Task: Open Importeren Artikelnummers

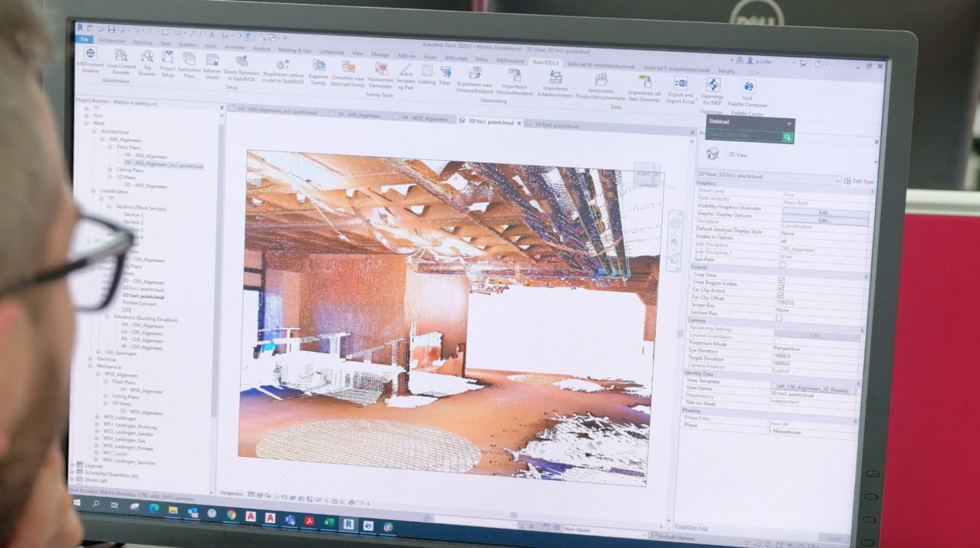Action: pyautogui.click(x=556, y=83)
